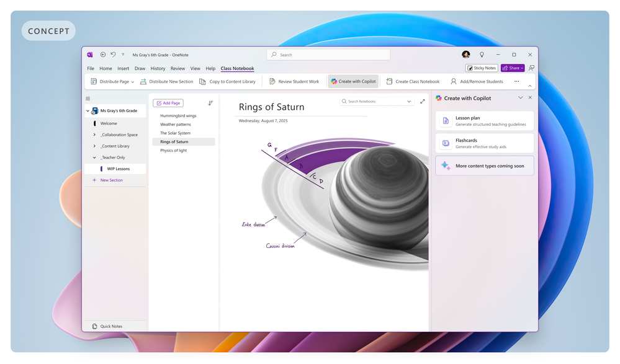Viewport: 620px width, 364px height.
Task: Click the undo icon in the title bar
Action: (113, 55)
